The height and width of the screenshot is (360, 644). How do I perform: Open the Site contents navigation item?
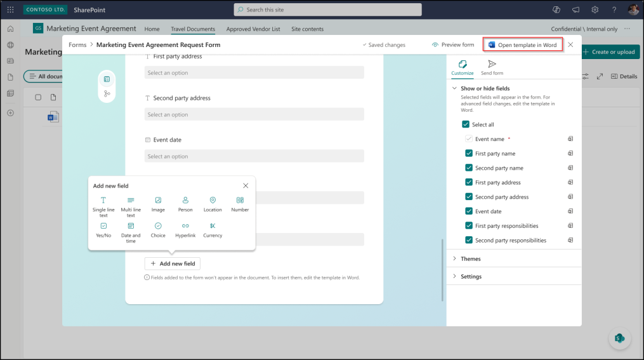308,29
